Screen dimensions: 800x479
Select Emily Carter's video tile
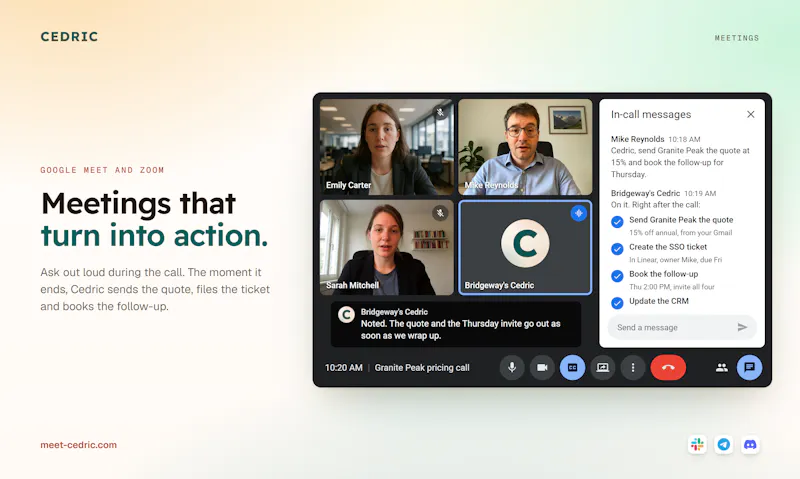(387, 147)
